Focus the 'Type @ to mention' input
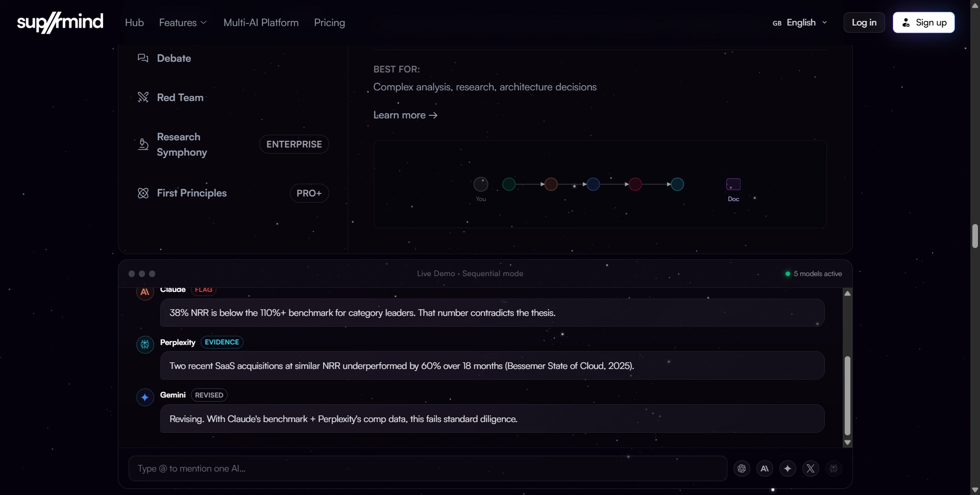This screenshot has height=495, width=980. [x=428, y=468]
